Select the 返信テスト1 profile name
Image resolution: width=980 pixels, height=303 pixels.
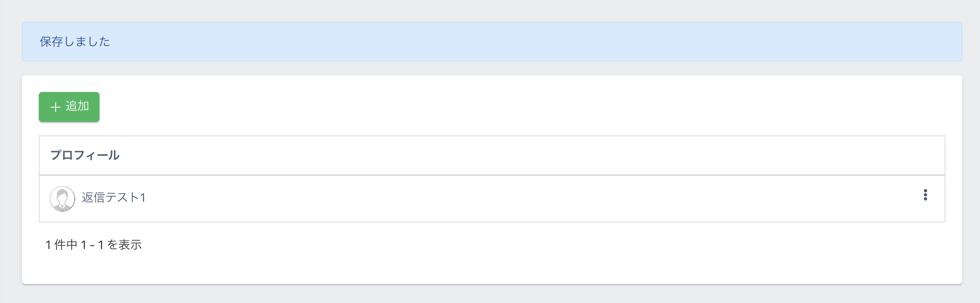(x=113, y=197)
